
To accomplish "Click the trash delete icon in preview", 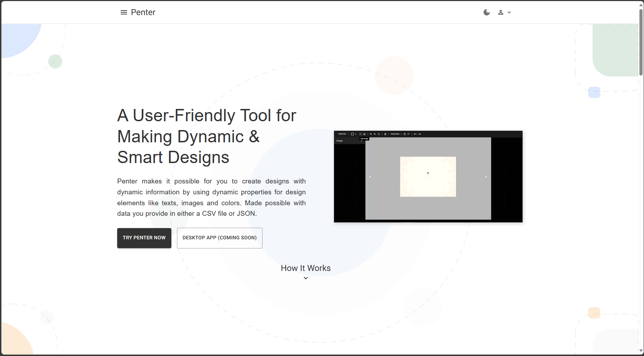I will click(405, 134).
